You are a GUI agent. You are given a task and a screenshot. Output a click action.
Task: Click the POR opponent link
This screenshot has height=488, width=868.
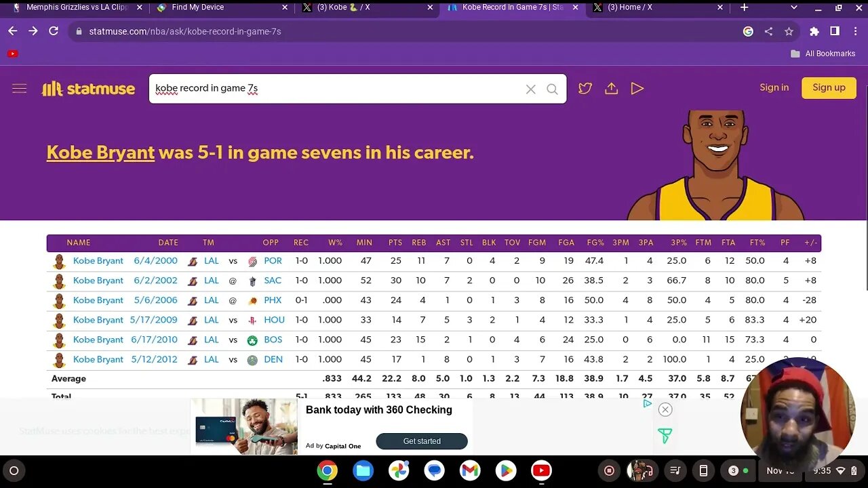coord(273,261)
